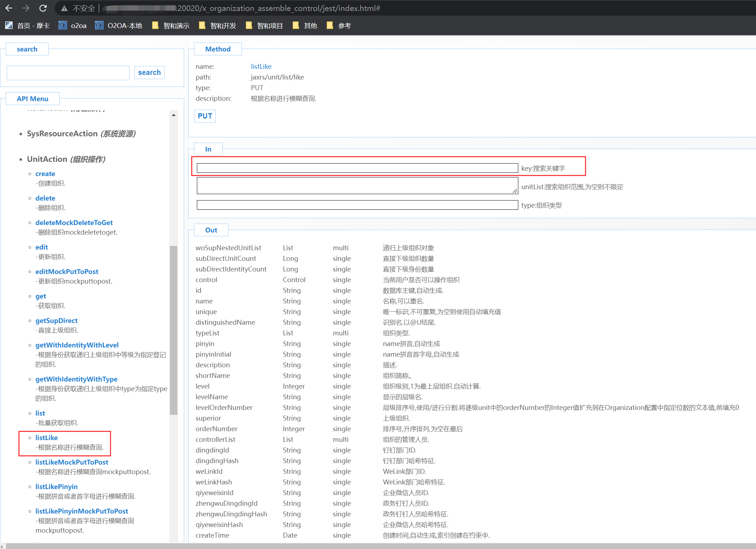The image size is (756, 549).
Task: Click the search button in the search panel
Action: point(149,72)
